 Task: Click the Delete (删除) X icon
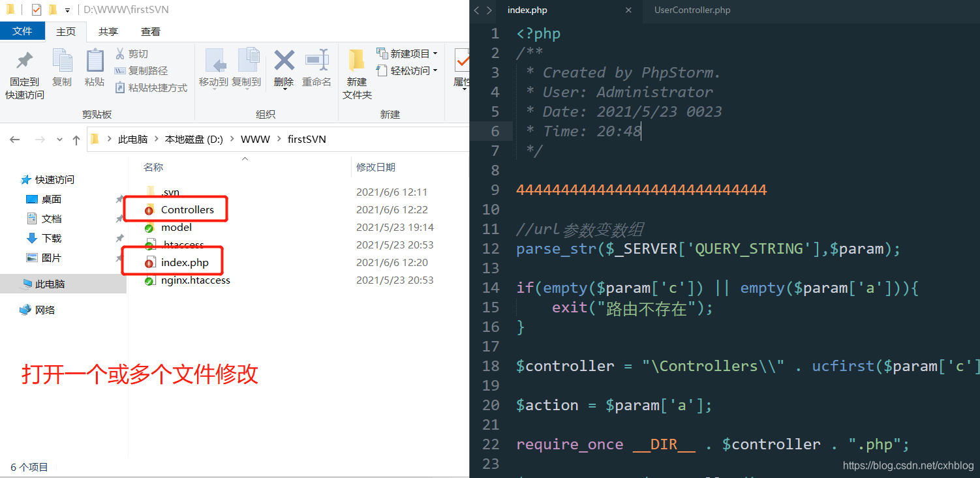(x=284, y=61)
